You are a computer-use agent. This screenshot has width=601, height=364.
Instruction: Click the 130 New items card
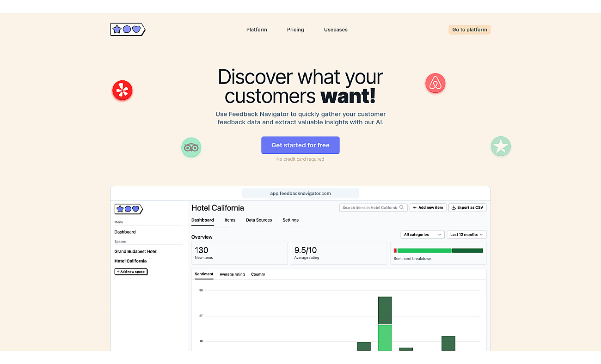[239, 253]
